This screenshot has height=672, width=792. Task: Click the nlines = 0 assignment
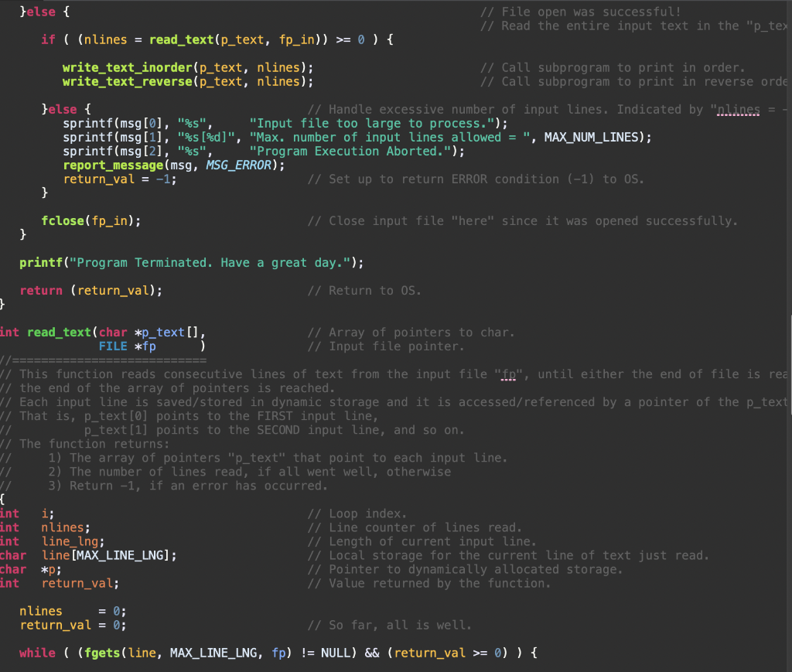[x=73, y=612]
